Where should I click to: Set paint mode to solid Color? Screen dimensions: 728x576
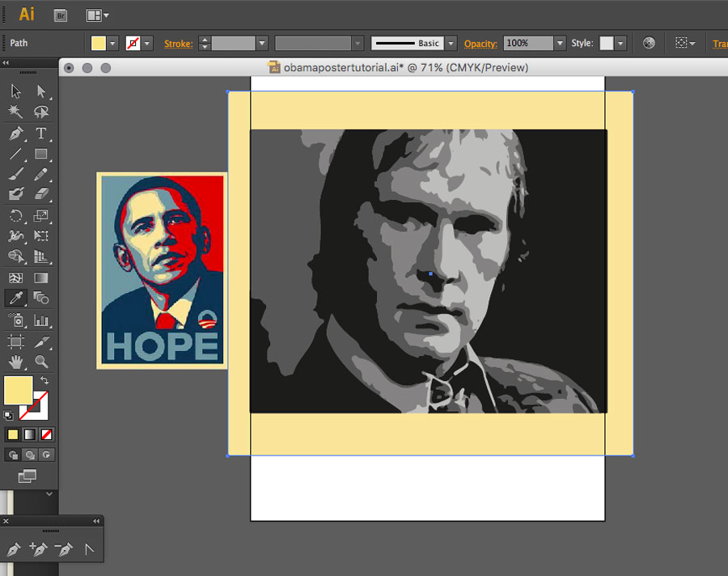pyautogui.click(x=12, y=434)
